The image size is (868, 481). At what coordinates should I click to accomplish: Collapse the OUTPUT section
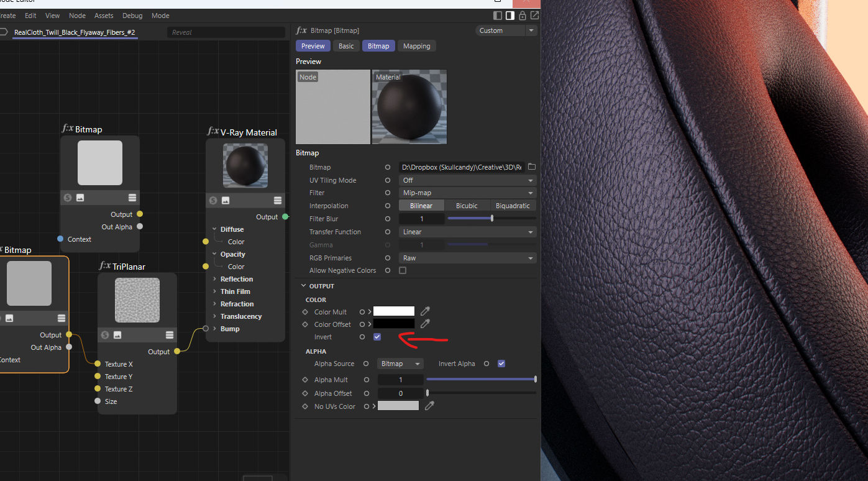point(303,286)
